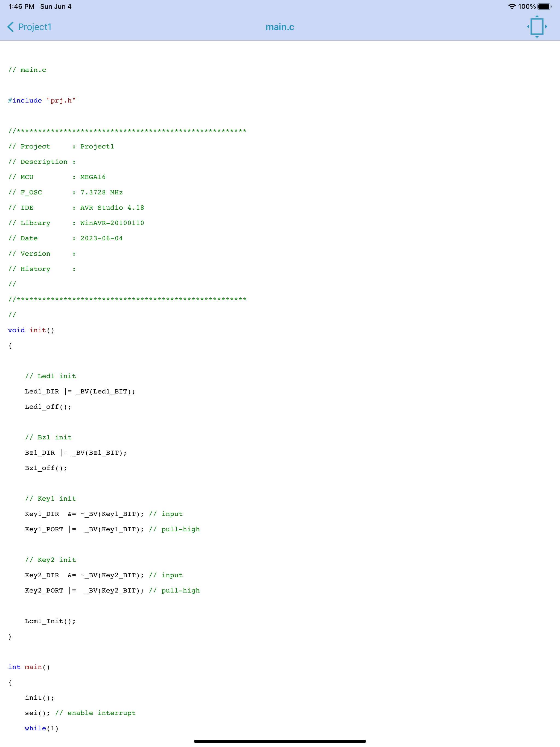Tap the while(1) statement
560x747 pixels.
(42, 728)
